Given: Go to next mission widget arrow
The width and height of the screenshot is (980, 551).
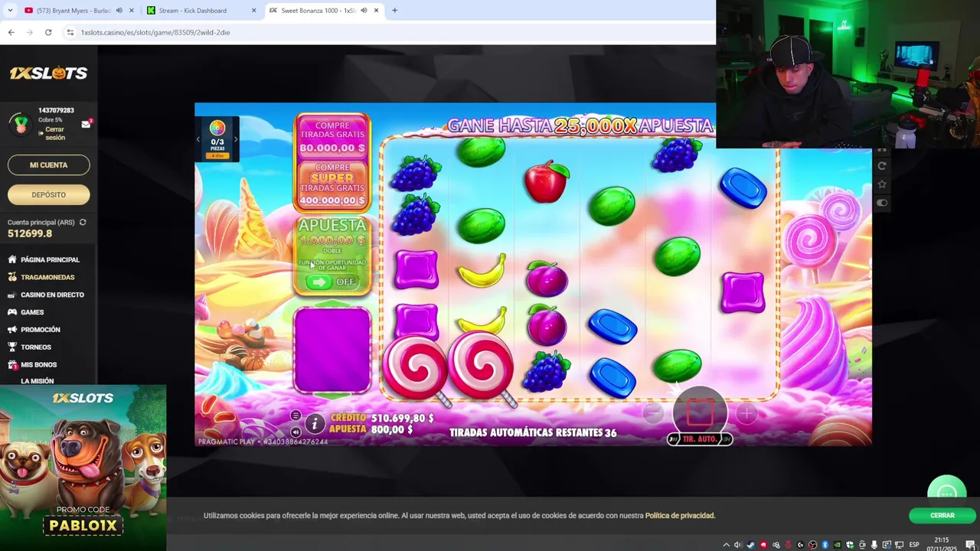Looking at the screenshot, I should click(236, 139).
